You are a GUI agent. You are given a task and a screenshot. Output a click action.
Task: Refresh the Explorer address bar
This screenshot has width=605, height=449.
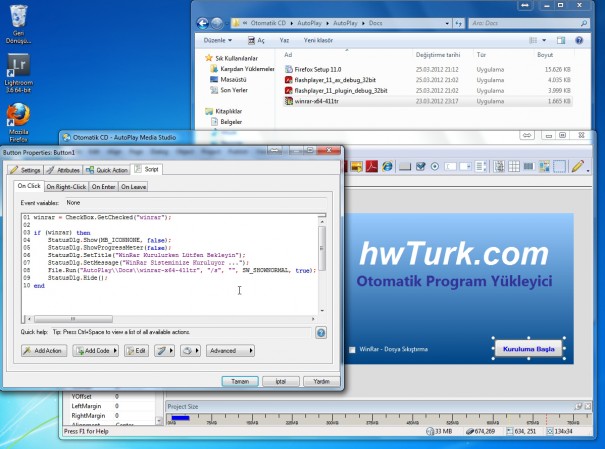pos(458,24)
